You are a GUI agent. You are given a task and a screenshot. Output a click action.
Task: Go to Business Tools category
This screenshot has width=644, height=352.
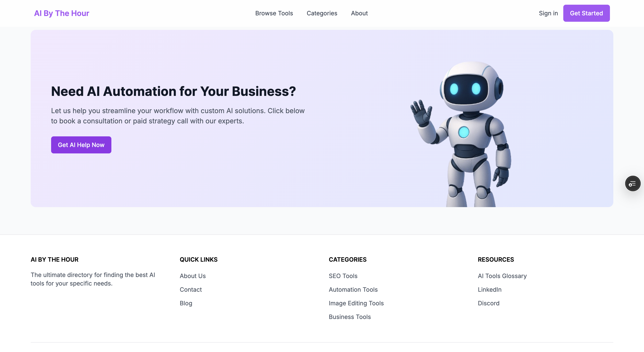click(x=349, y=317)
